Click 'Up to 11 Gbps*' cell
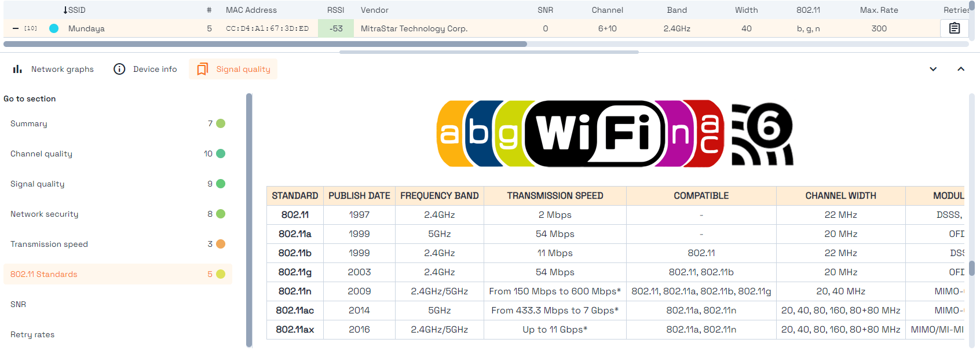Image resolution: width=980 pixels, height=354 pixels. tap(555, 329)
